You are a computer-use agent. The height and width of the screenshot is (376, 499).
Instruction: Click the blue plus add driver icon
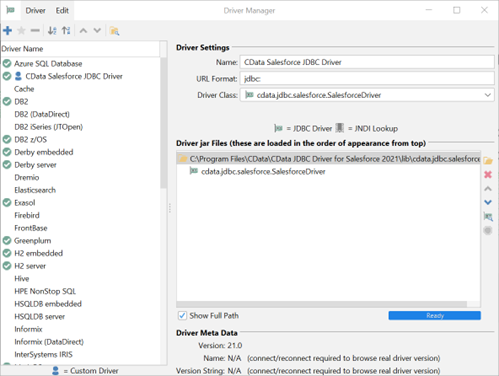tap(8, 31)
